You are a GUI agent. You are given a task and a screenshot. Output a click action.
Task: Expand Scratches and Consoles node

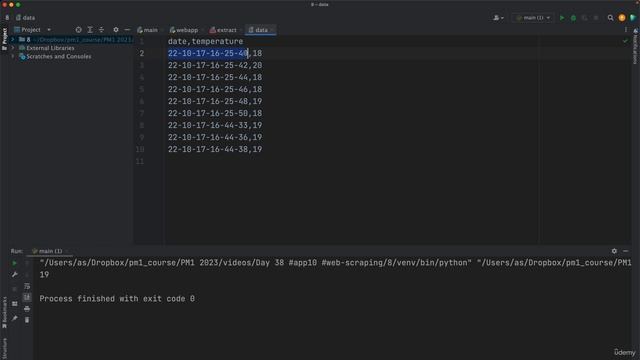point(13,56)
